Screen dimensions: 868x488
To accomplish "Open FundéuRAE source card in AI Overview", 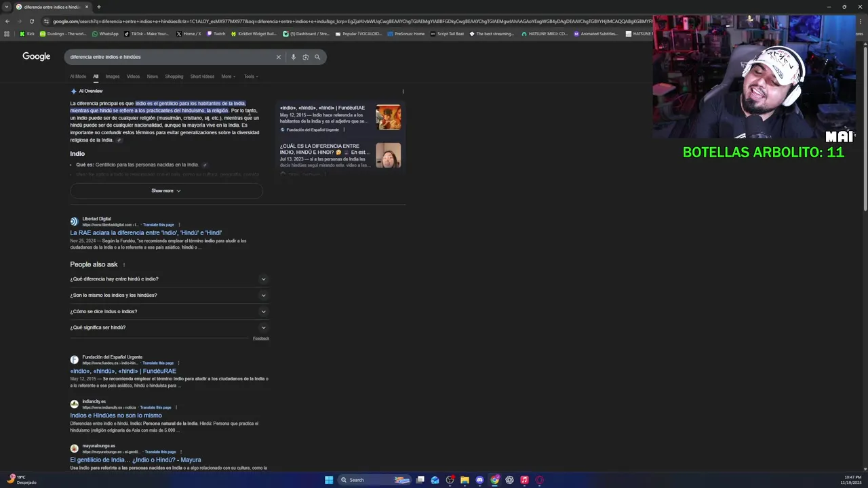I will [x=340, y=118].
